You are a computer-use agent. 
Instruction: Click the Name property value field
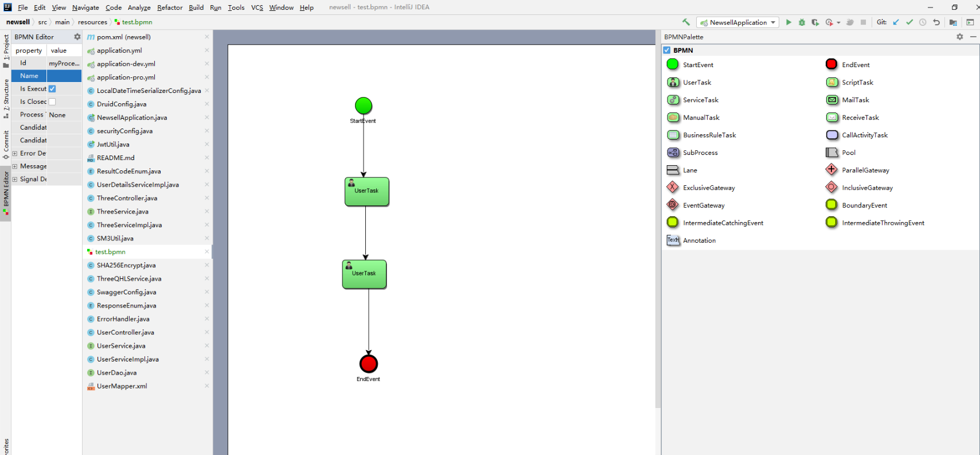[64, 76]
